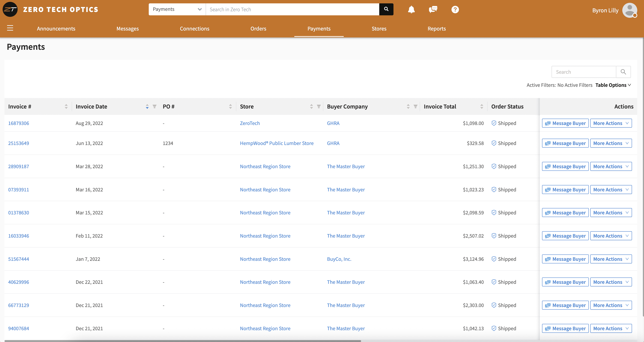Open invoice 28909187 link
Viewport: 644px width, 342px height.
pos(19,167)
